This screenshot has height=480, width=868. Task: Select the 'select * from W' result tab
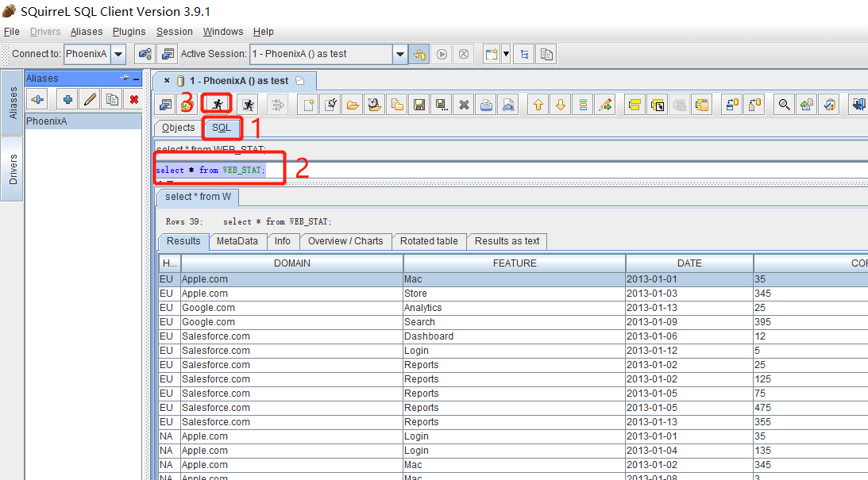[198, 197]
